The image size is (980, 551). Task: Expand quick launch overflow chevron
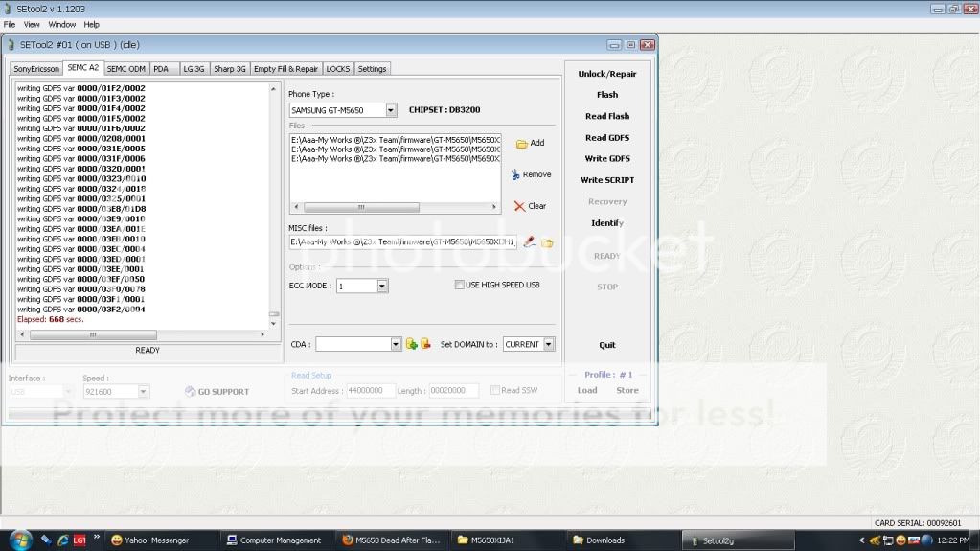point(97,537)
